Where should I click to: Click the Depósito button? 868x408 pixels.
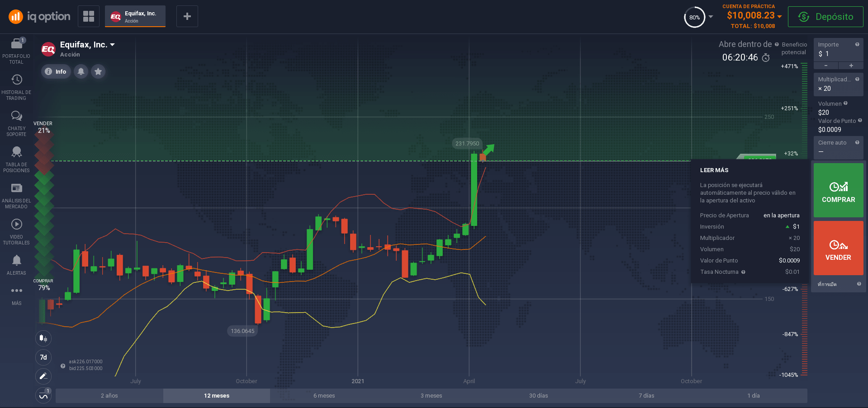coord(825,17)
